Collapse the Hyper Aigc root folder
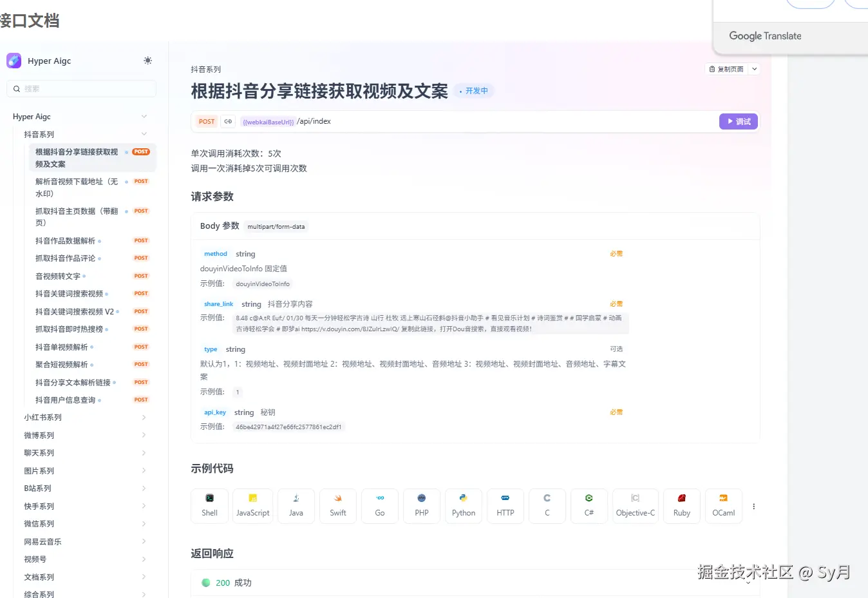The height and width of the screenshot is (598, 868). click(x=144, y=117)
